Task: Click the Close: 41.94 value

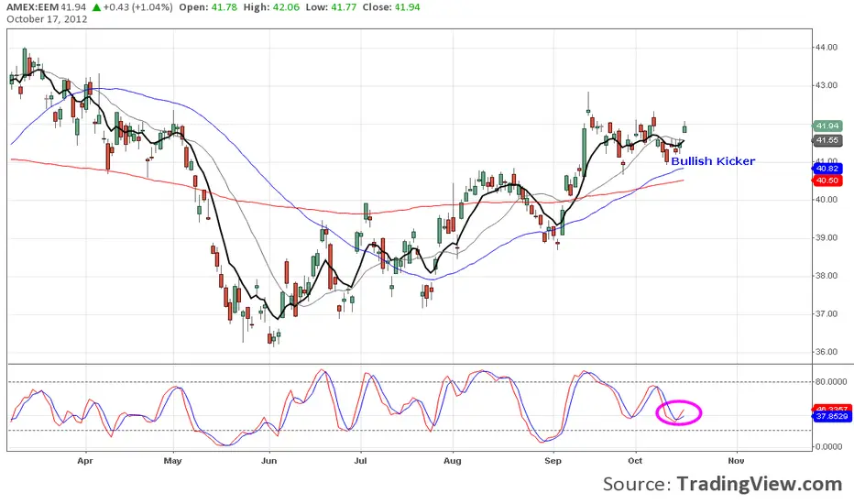Action: pos(391,7)
